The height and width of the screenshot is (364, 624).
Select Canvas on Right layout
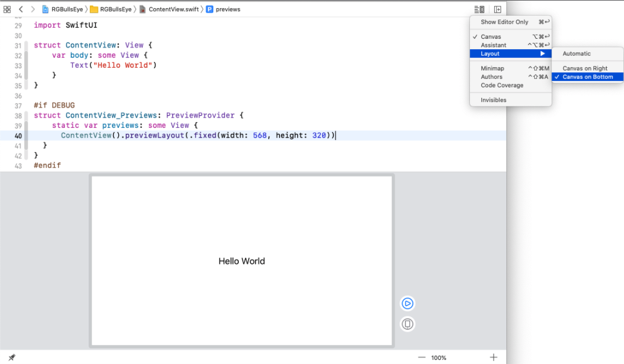[587, 68]
